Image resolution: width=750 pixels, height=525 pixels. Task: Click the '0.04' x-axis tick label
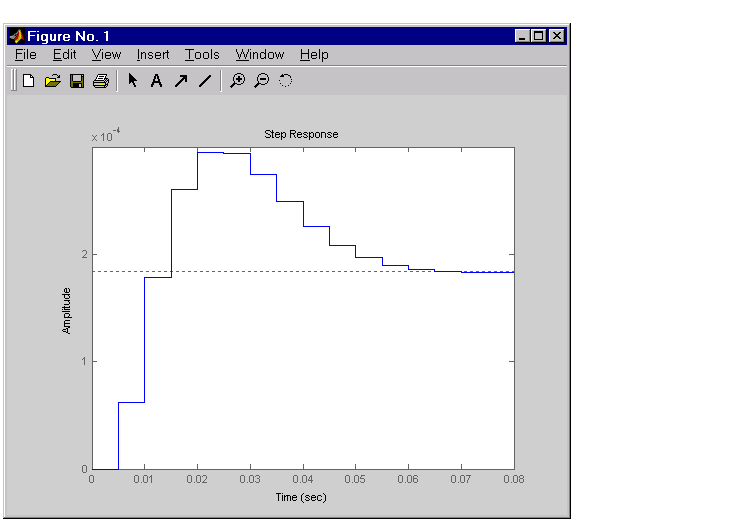[303, 479]
